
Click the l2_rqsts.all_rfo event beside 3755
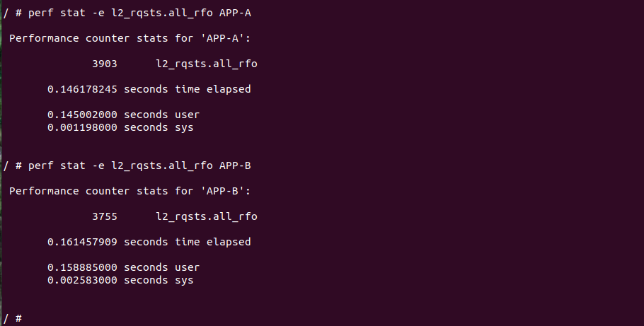pos(206,216)
